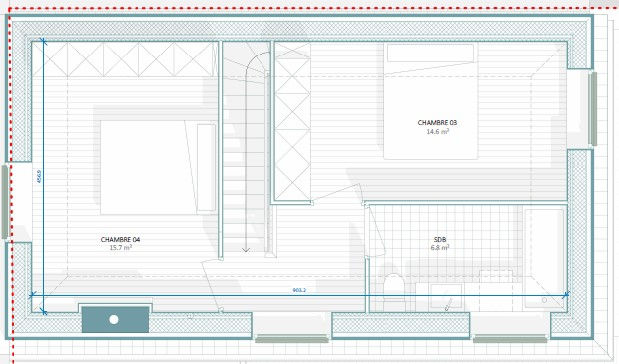This screenshot has height=364, width=619.
Task: Select the SDB room label
Action: tap(440, 240)
